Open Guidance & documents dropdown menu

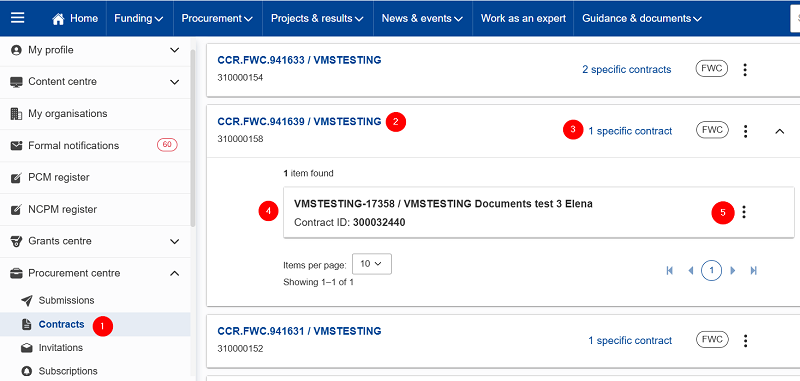pos(642,18)
